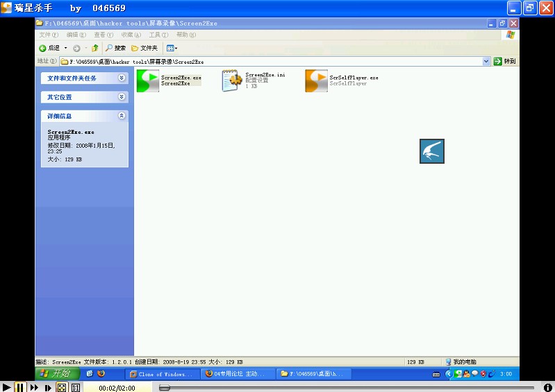
Task: Click the Screen2Exe.ini file name label
Action: point(265,74)
